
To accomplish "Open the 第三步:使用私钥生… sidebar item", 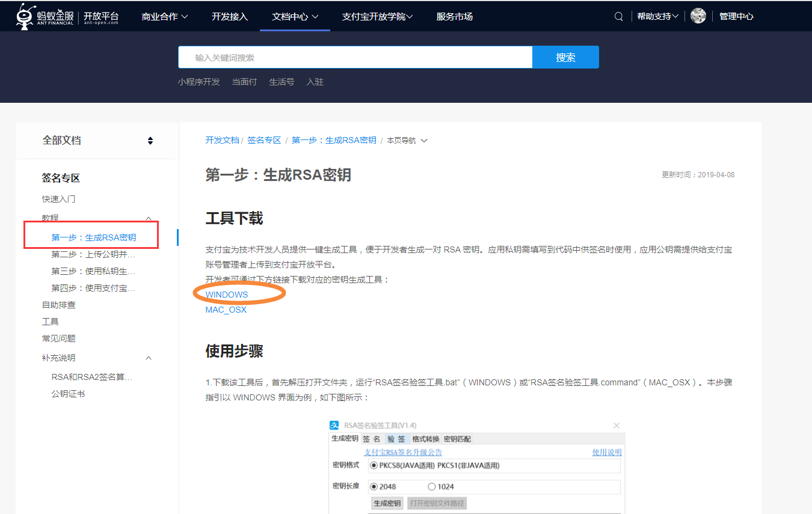I will pyautogui.click(x=93, y=271).
